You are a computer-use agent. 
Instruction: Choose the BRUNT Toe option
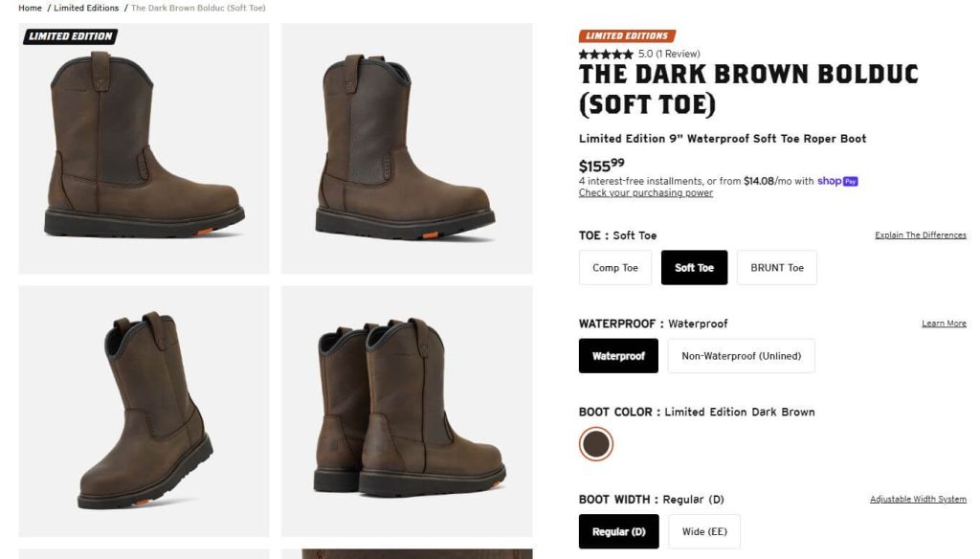776,267
